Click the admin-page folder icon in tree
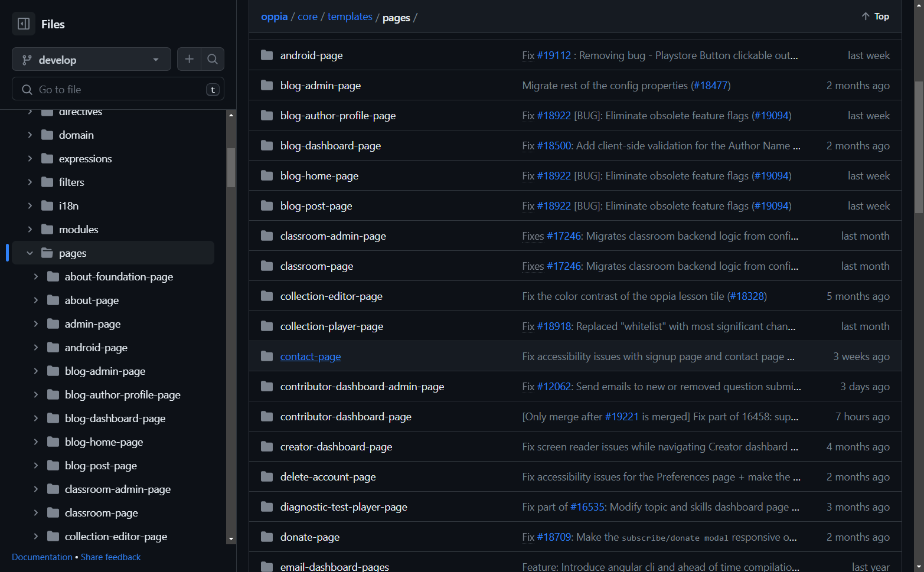924x572 pixels. click(53, 323)
